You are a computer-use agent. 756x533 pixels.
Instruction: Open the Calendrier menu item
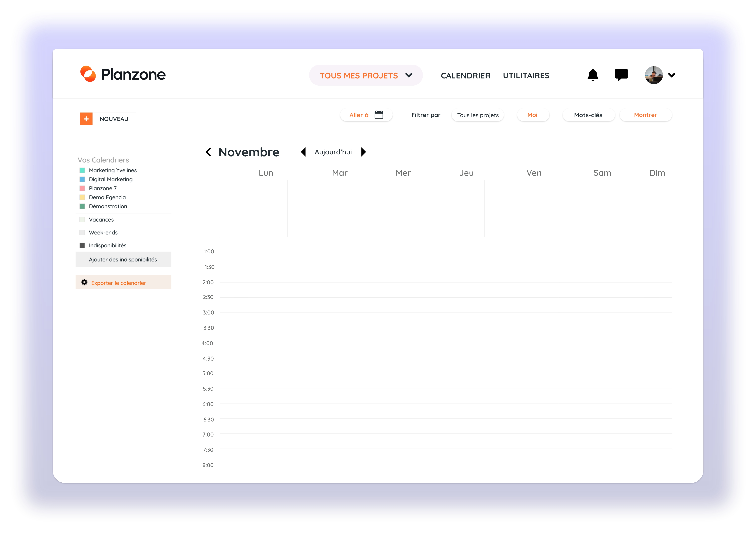pyautogui.click(x=465, y=76)
